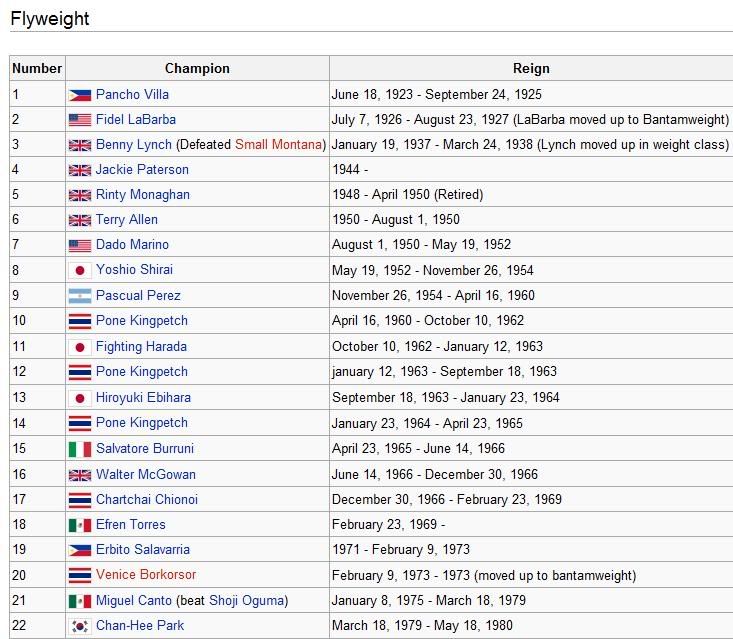Click the Argentina flag next to Pascual Perez
Screen dimensions: 733x639
coord(79,296)
